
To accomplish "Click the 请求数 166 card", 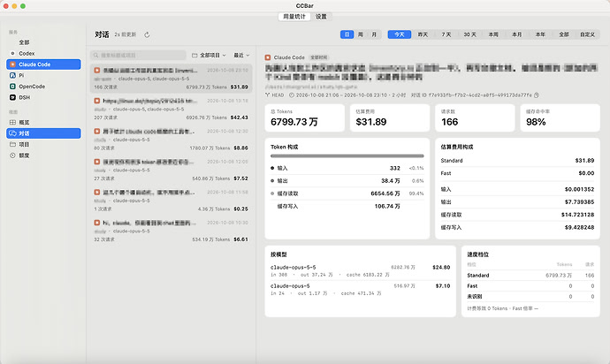I will tap(475, 118).
